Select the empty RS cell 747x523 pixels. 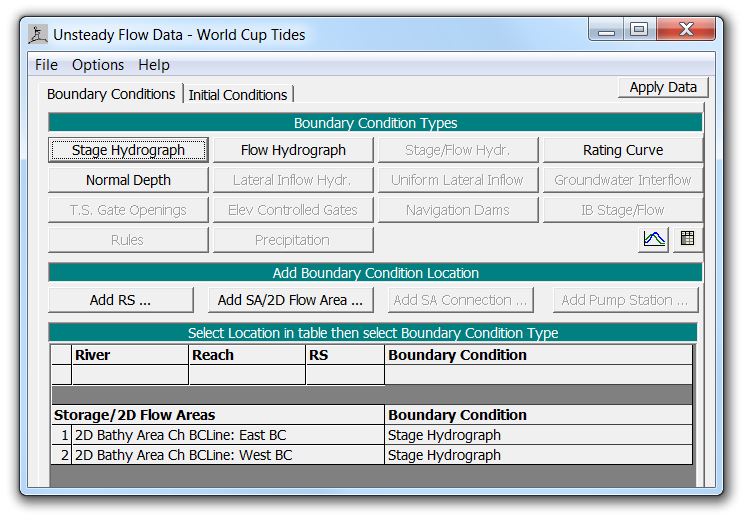click(345, 375)
